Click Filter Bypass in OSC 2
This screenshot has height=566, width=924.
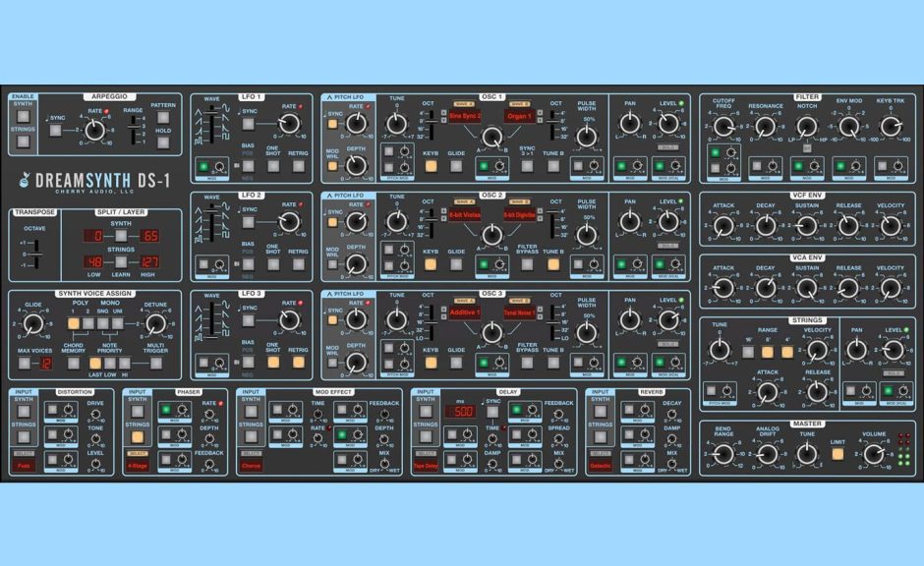pos(528,263)
